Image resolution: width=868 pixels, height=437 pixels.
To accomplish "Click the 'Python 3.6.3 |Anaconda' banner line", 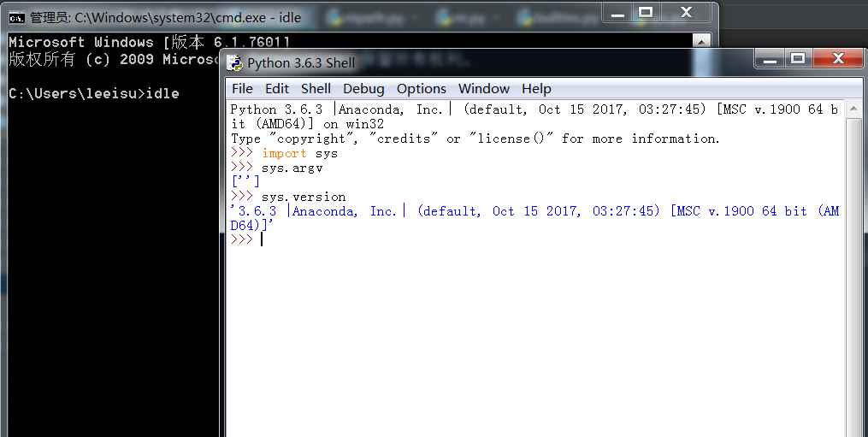I will point(534,109).
